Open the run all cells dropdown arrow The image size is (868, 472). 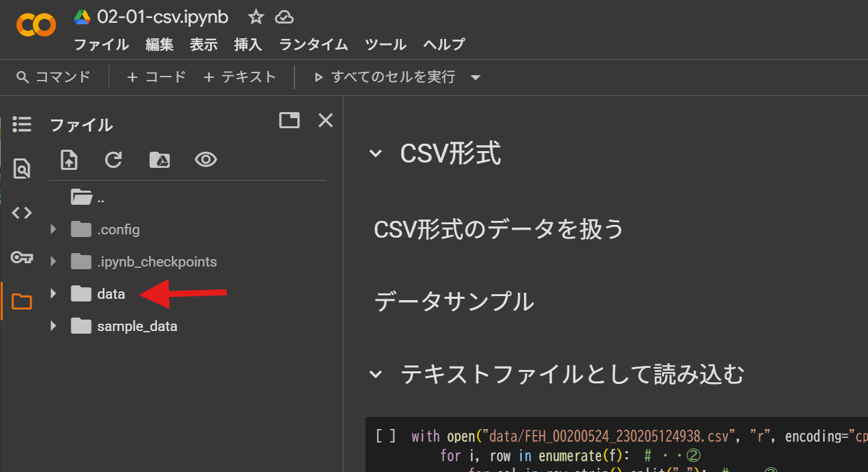[476, 78]
